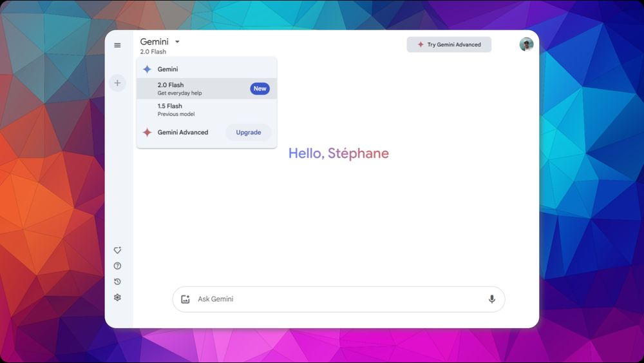Select the 1.5 Flash previous model
The image size is (644, 363).
click(x=207, y=110)
